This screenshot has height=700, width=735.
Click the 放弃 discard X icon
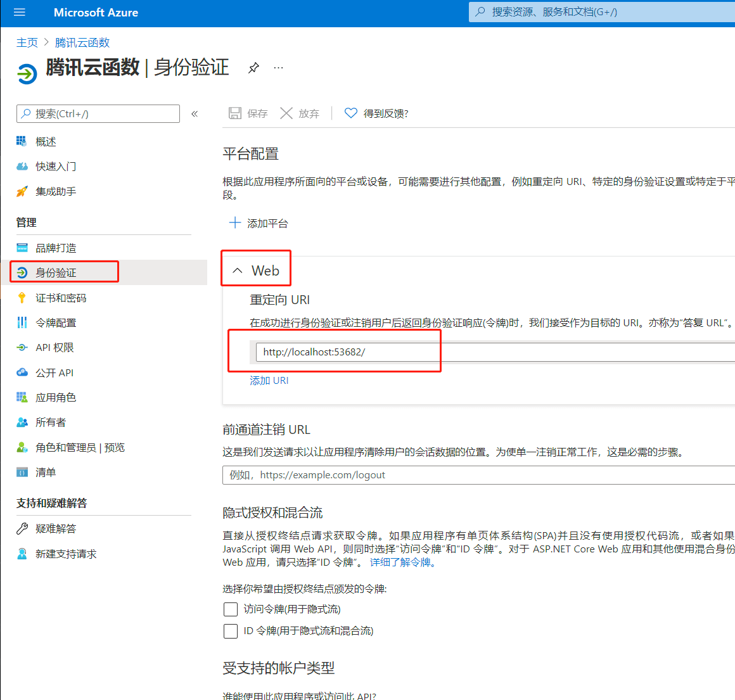point(286,113)
